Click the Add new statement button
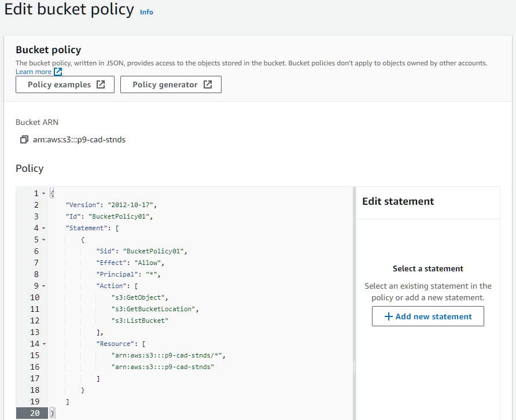Viewport: 516px width, 420px height. (x=427, y=316)
